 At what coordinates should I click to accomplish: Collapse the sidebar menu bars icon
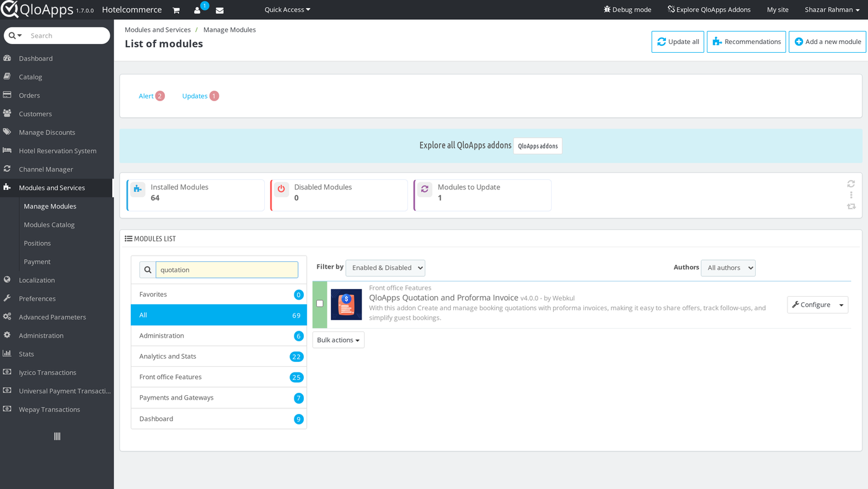coord(57,436)
